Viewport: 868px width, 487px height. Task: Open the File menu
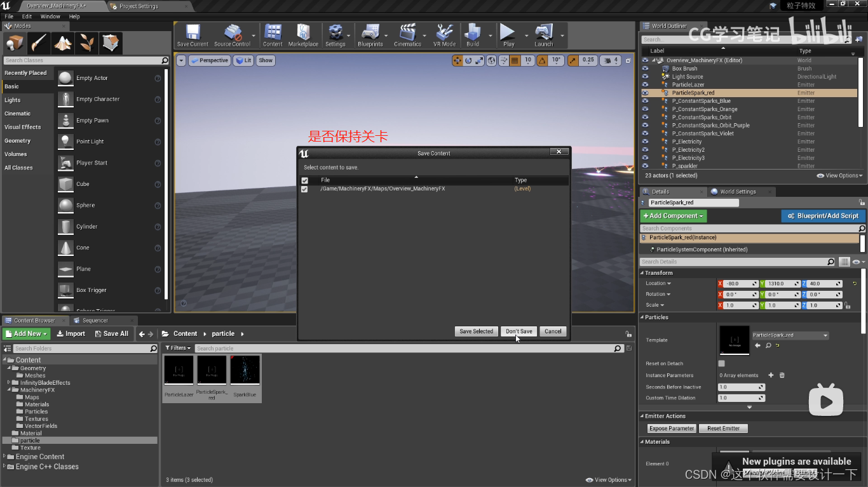pyautogui.click(x=9, y=17)
